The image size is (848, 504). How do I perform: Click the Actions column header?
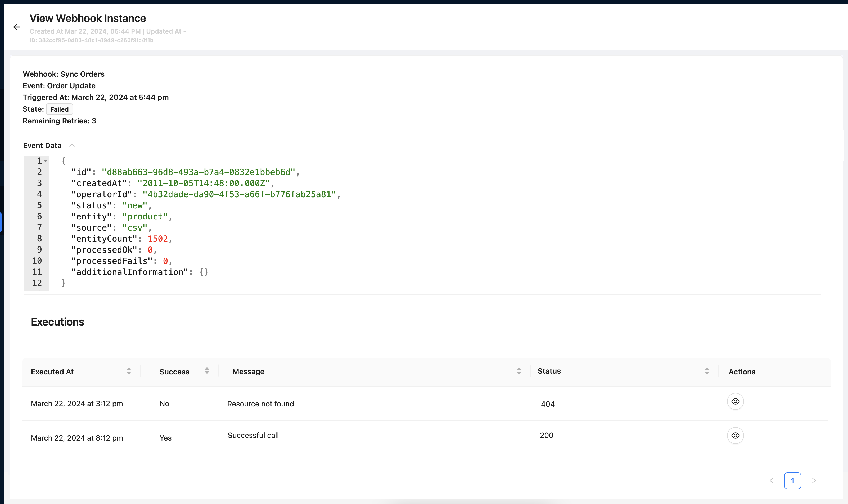point(742,372)
